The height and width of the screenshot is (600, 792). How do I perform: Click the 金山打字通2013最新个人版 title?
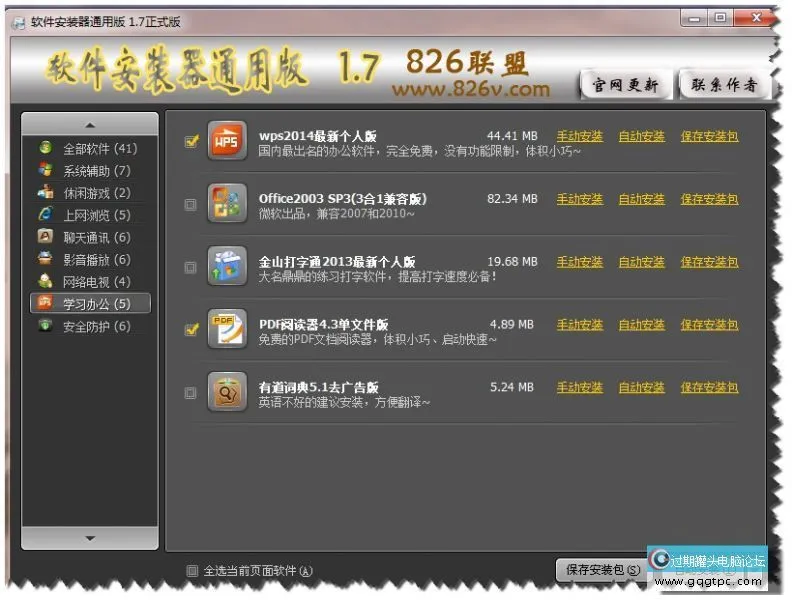[x=337, y=262]
